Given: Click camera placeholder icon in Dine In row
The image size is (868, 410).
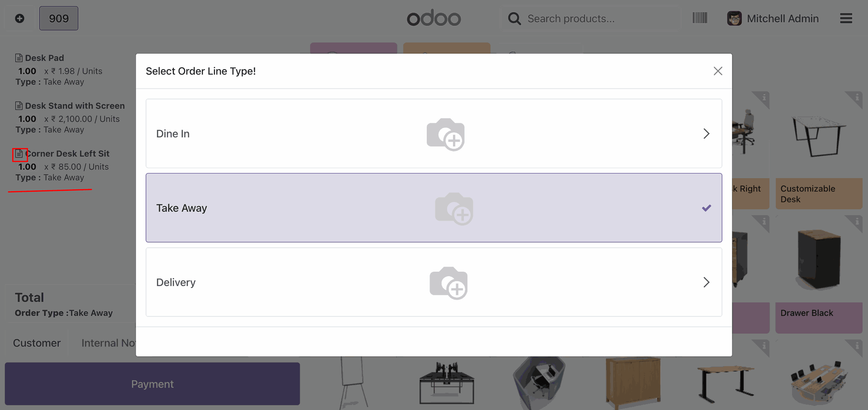Looking at the screenshot, I should pyautogui.click(x=445, y=134).
